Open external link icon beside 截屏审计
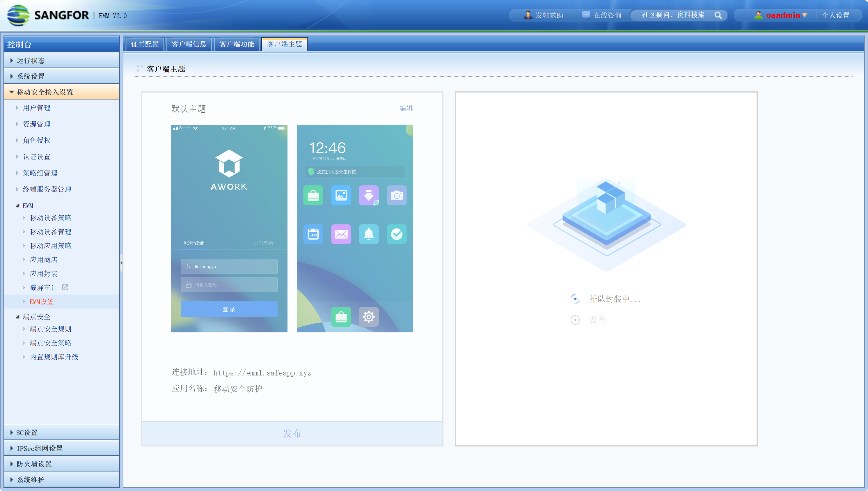This screenshot has height=491, width=868. click(65, 287)
